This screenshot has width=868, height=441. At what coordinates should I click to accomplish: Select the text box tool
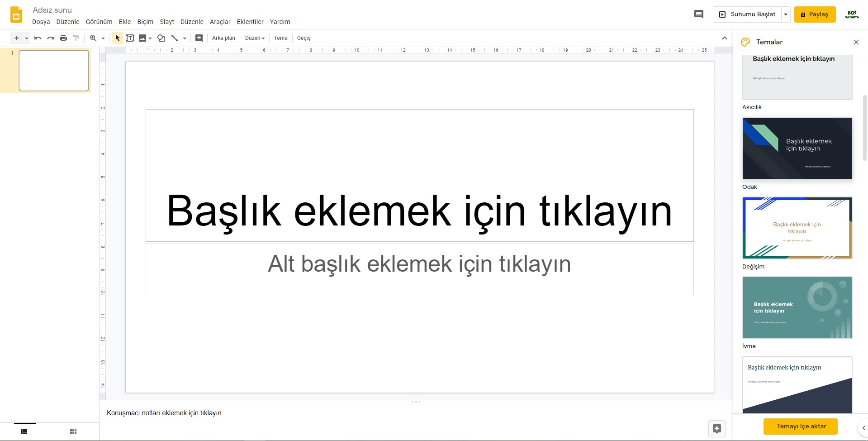[x=130, y=38]
